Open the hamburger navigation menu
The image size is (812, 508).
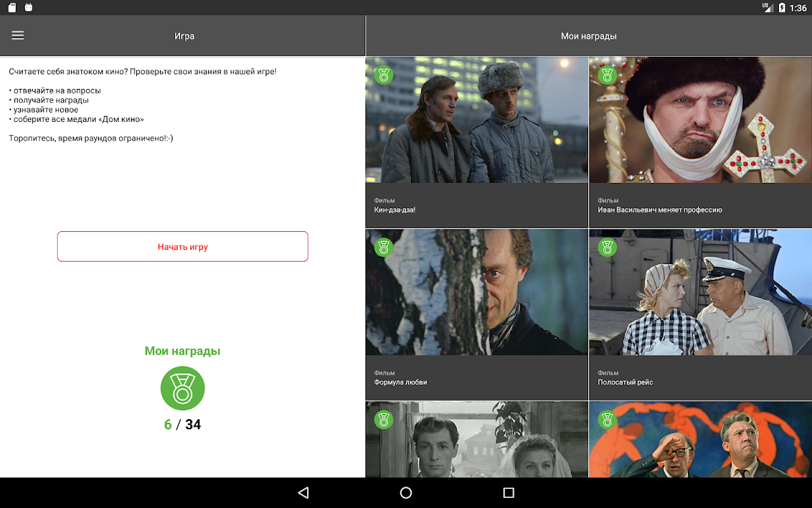[x=18, y=36]
